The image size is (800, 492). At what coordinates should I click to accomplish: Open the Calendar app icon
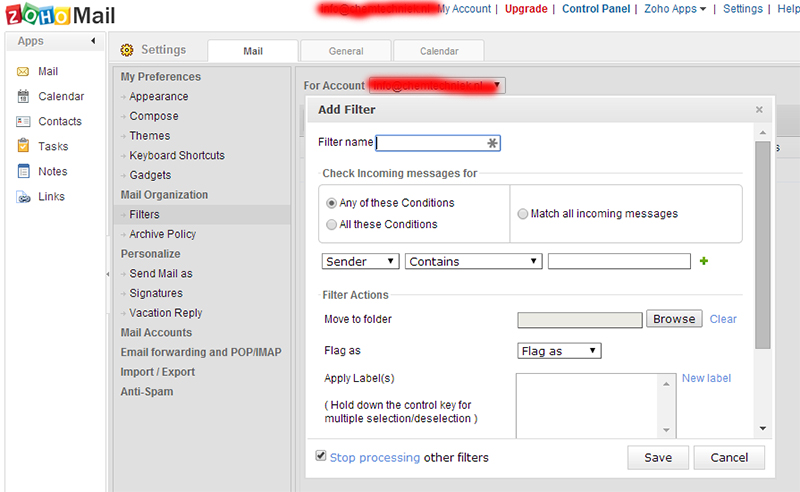tap(24, 97)
